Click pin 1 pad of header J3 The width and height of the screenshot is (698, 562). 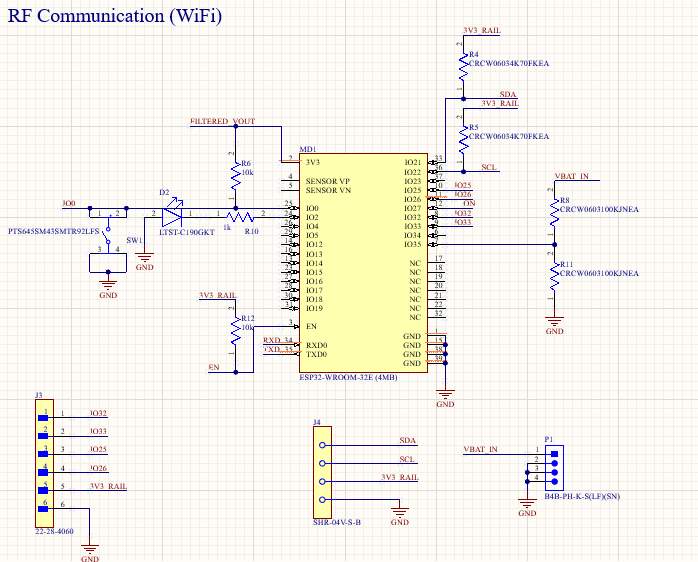pos(43,418)
